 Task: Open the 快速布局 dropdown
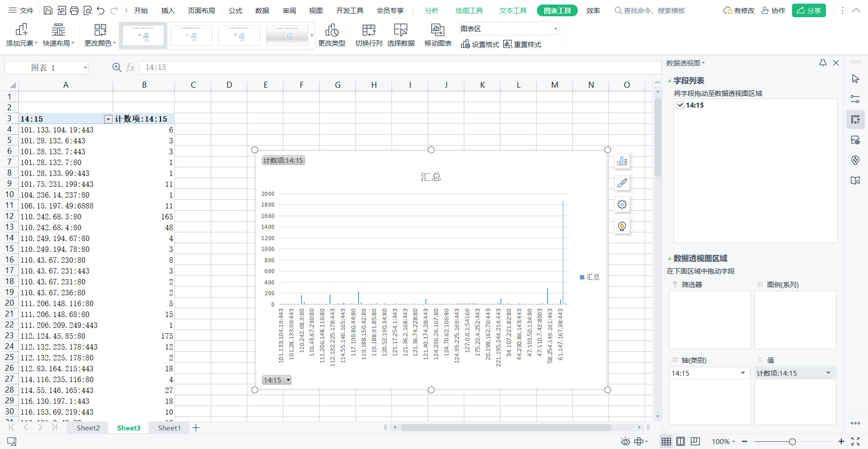[58, 35]
